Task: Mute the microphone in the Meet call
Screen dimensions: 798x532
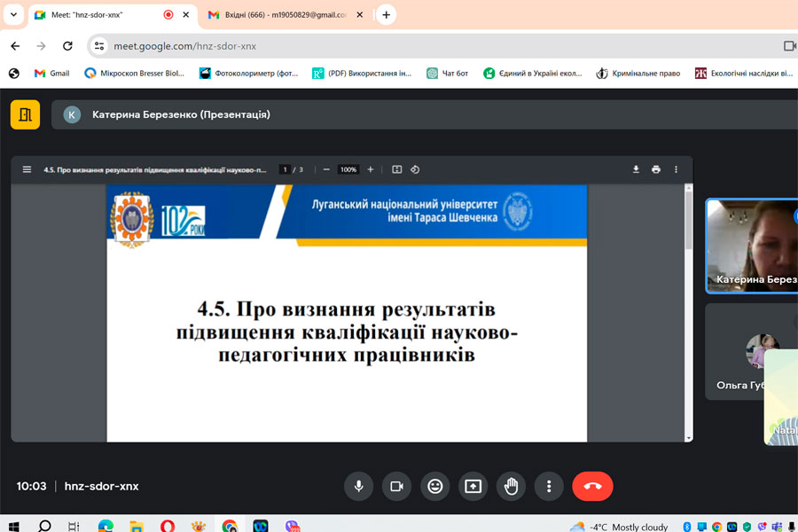Action: point(359,486)
